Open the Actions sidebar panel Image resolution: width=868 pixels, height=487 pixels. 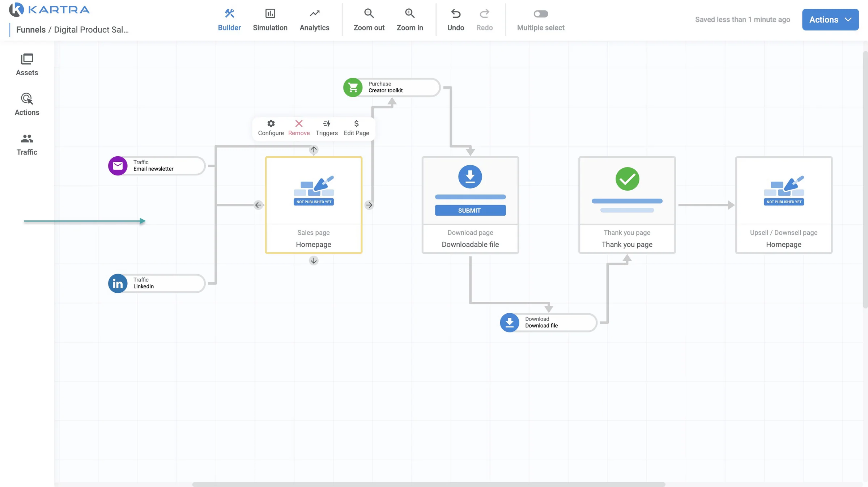pyautogui.click(x=27, y=105)
